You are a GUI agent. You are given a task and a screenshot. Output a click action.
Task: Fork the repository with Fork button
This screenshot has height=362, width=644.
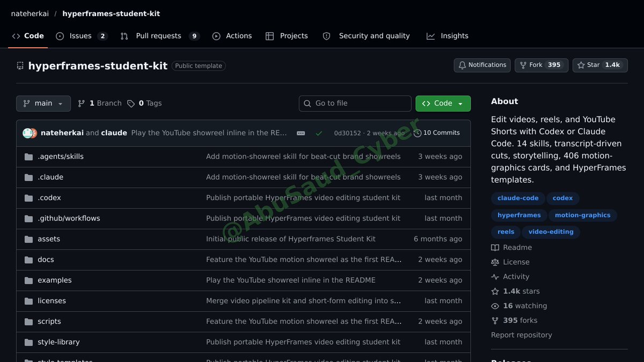coord(541,65)
